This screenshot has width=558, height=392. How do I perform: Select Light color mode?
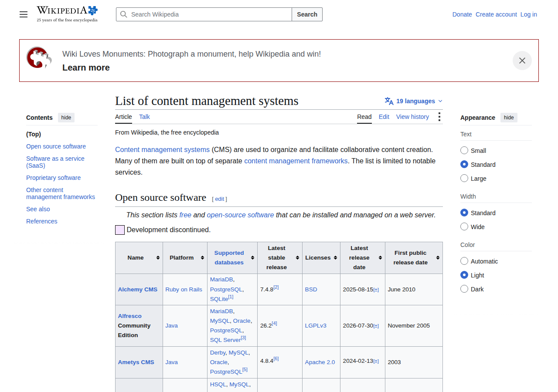tap(464, 275)
